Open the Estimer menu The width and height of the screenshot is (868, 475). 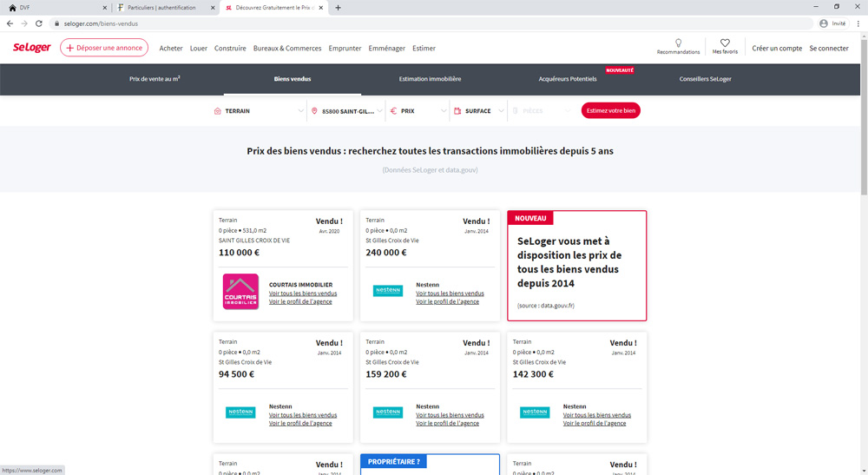click(x=424, y=48)
